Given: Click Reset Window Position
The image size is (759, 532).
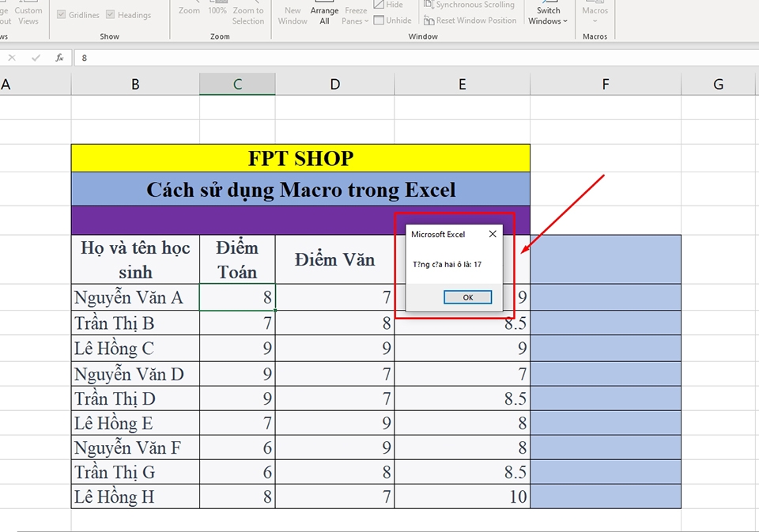Looking at the screenshot, I should [x=470, y=21].
